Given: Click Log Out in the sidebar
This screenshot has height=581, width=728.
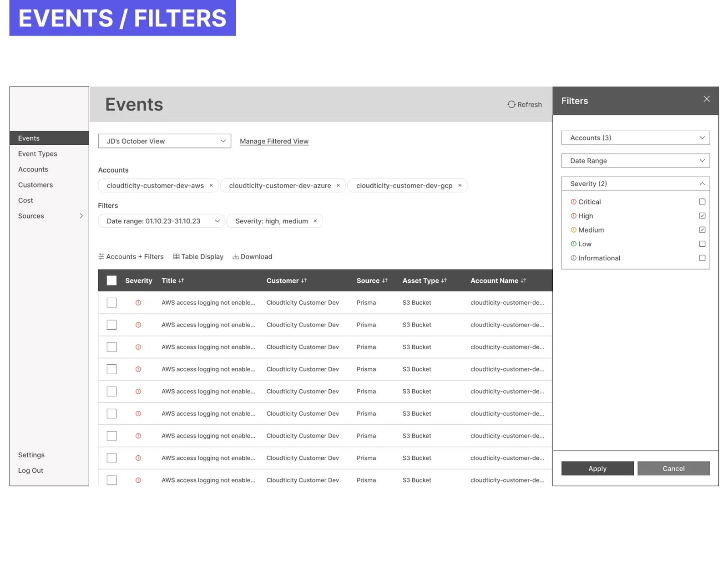Looking at the screenshot, I should (30, 470).
